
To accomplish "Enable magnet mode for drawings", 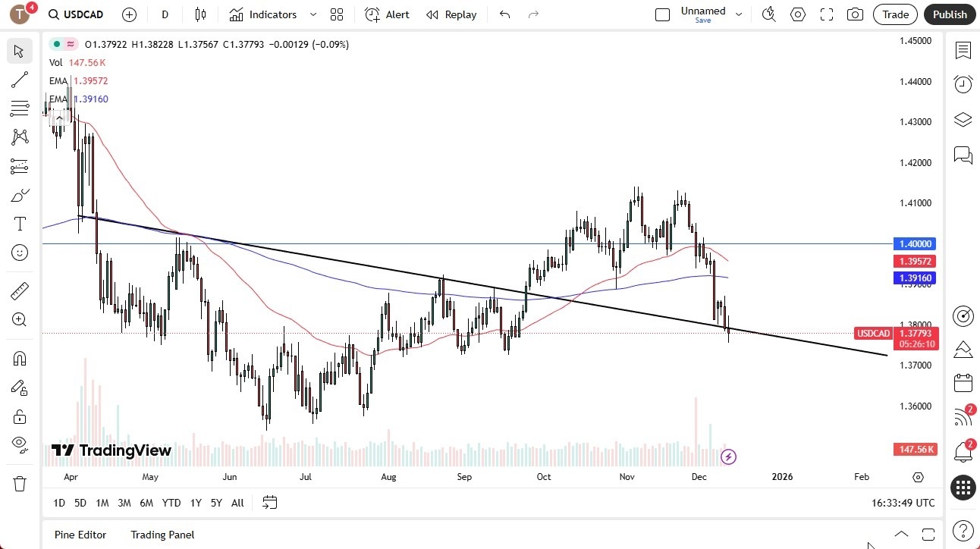I will point(19,358).
